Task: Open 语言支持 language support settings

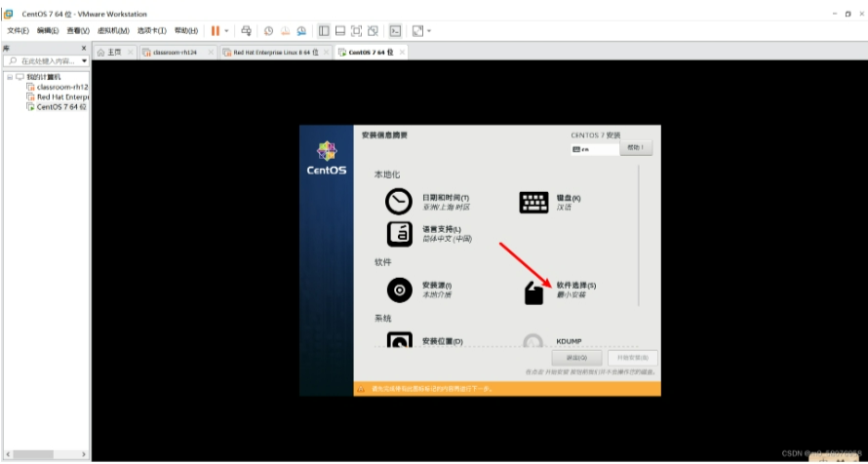Action: 399,233
